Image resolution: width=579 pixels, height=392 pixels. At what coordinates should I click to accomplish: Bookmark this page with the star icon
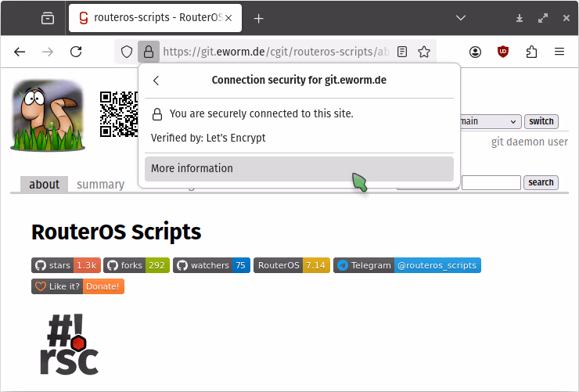coord(424,52)
